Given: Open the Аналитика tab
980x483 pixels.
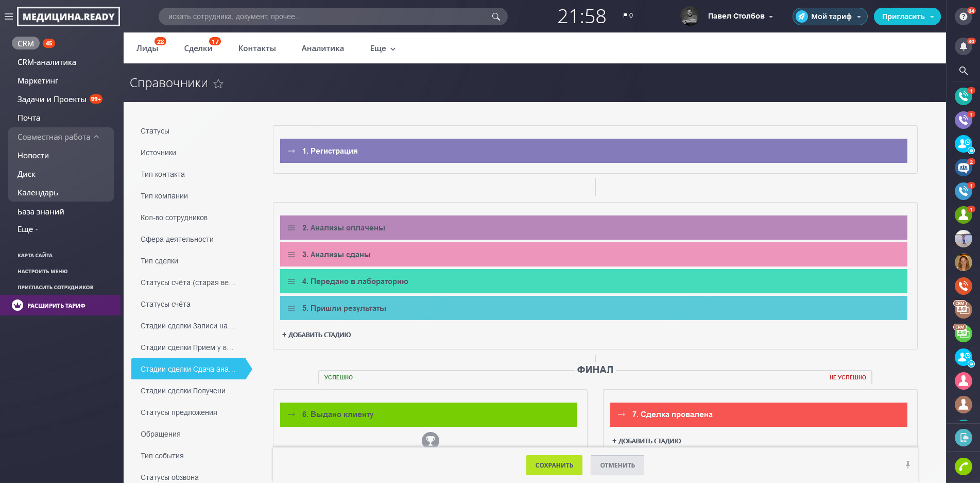Looking at the screenshot, I should tap(322, 48).
